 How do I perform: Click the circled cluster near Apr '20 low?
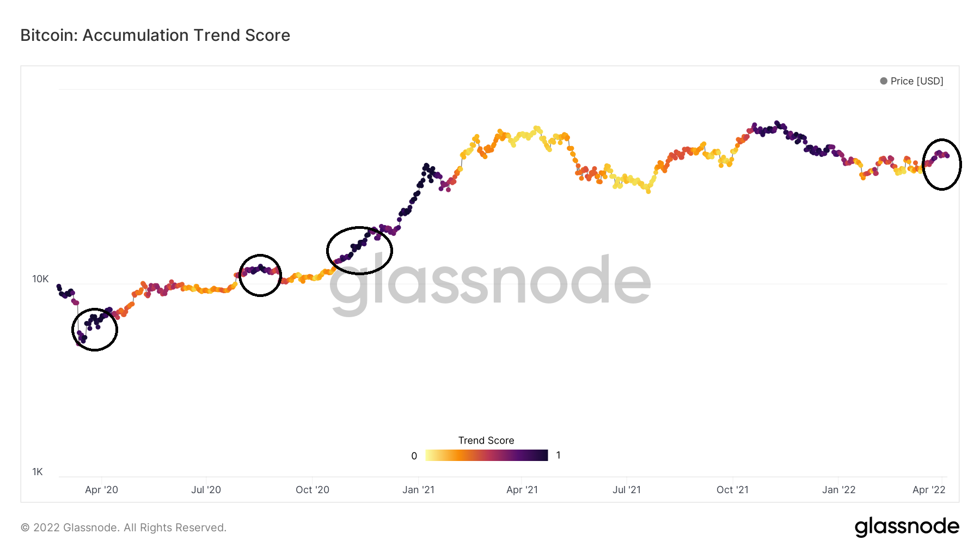(95, 329)
